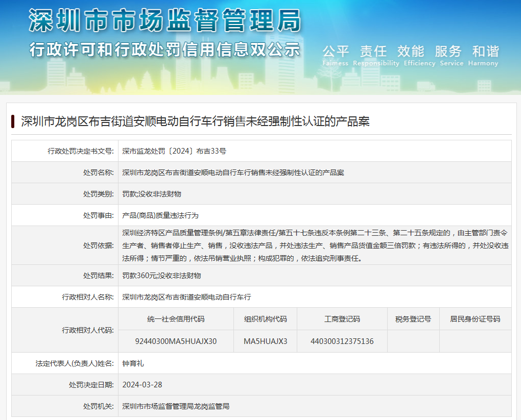
Task: Click the 行政相对人名称 value cell
Action: pos(186,297)
